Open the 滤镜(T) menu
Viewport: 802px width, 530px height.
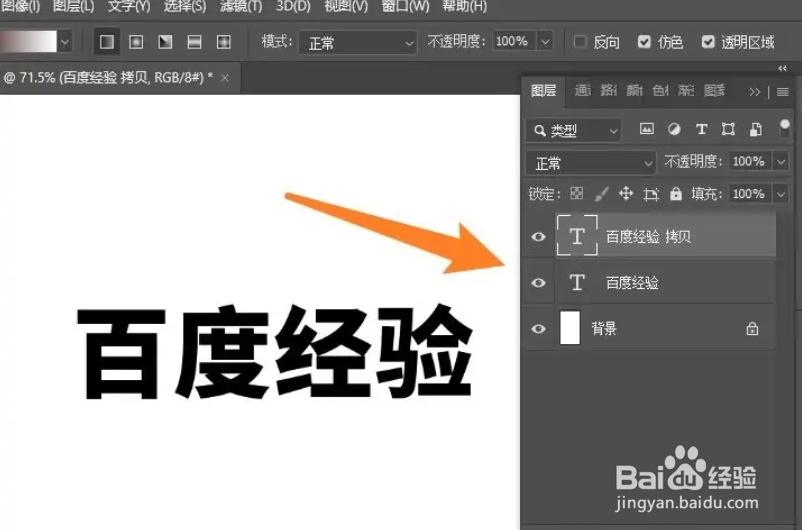(x=241, y=6)
